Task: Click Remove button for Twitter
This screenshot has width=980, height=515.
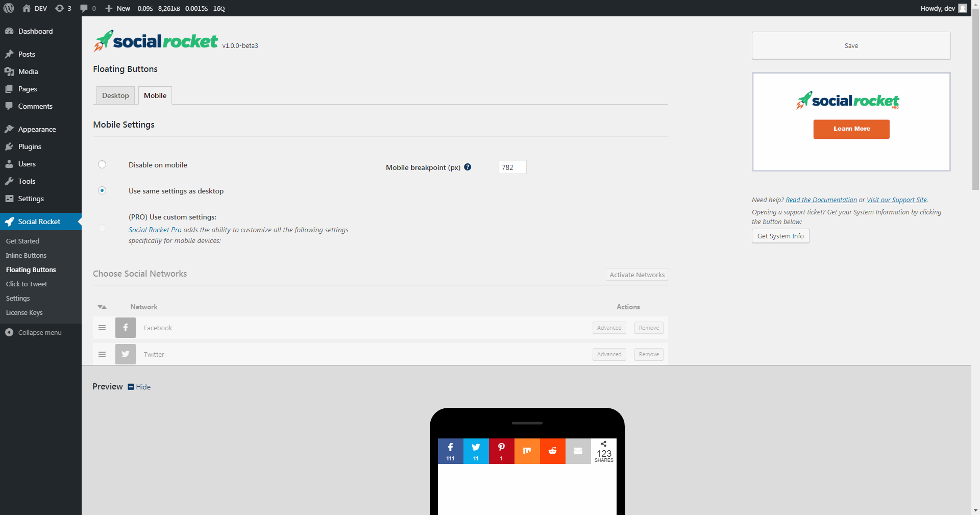Action: pyautogui.click(x=649, y=354)
